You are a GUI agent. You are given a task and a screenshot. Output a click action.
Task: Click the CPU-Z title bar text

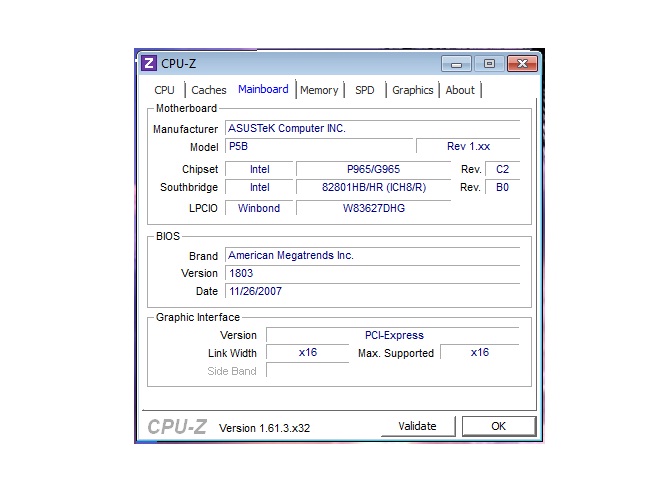[178, 64]
